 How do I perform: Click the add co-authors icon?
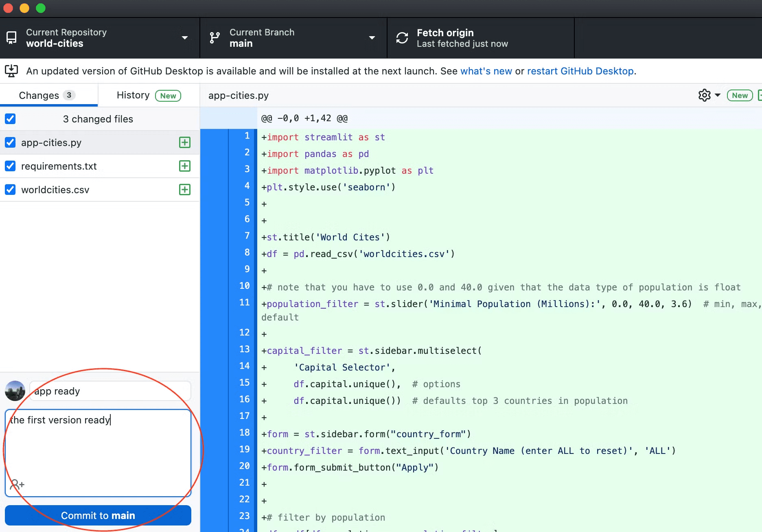(17, 484)
